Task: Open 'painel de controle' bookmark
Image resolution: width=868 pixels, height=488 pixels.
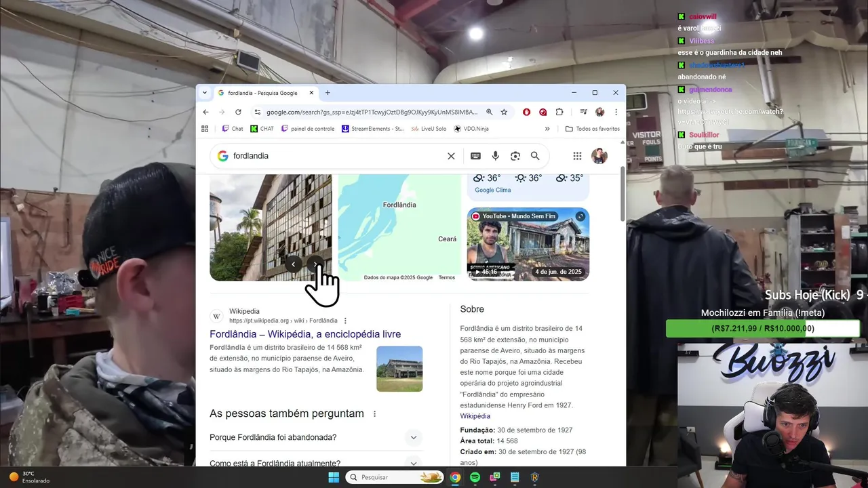Action: click(x=308, y=129)
